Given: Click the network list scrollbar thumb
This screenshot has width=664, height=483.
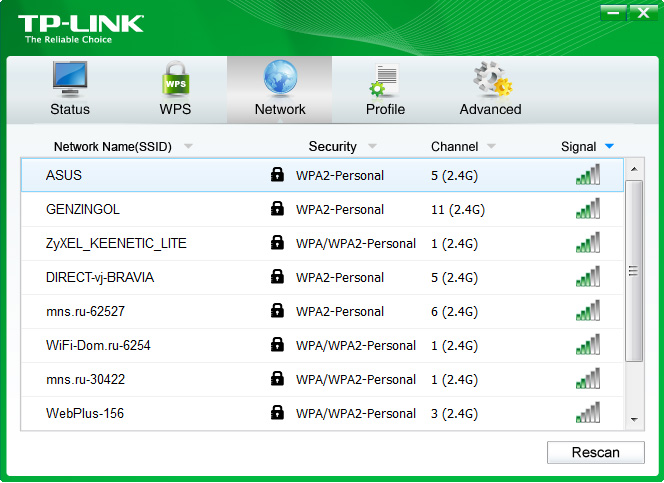Looking at the screenshot, I should [634, 271].
